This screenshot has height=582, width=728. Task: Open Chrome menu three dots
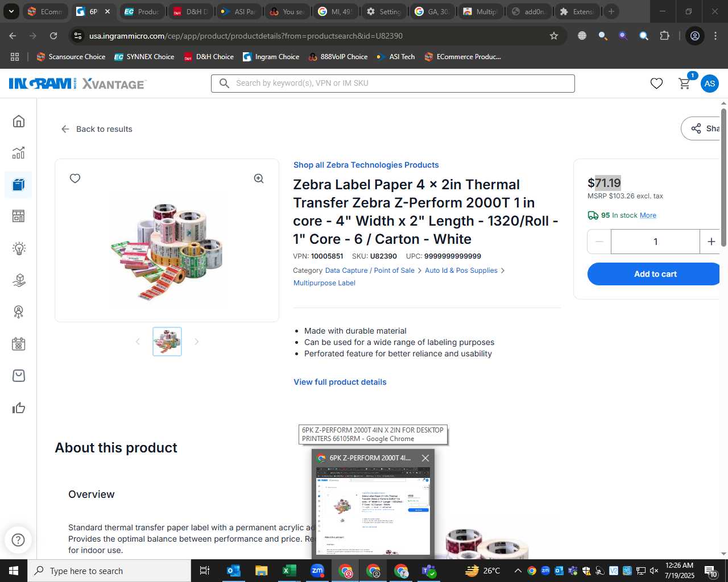point(715,36)
